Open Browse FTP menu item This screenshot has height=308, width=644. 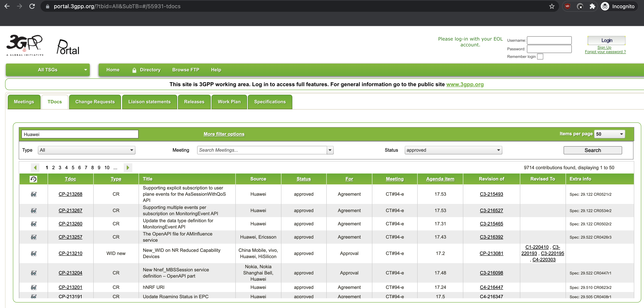coord(186,70)
